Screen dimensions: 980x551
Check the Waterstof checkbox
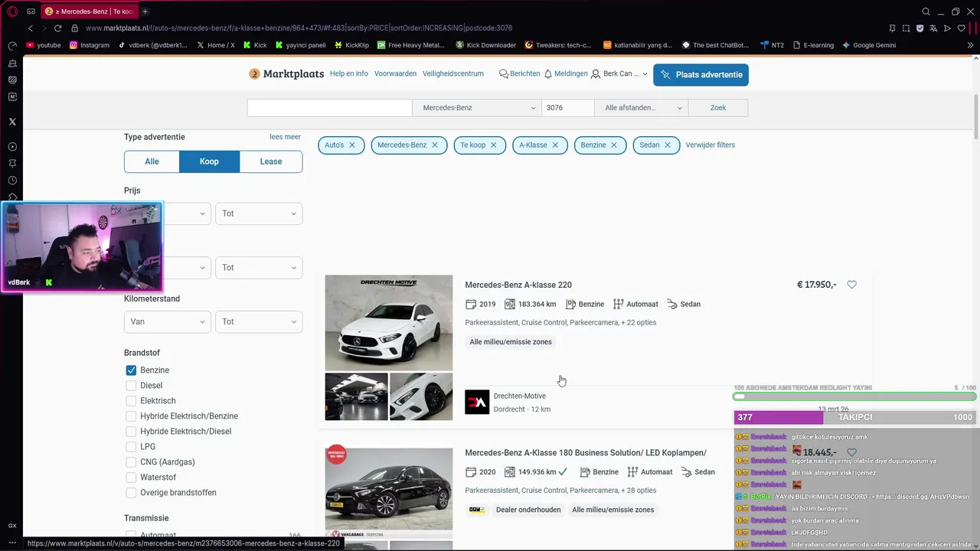[131, 478]
